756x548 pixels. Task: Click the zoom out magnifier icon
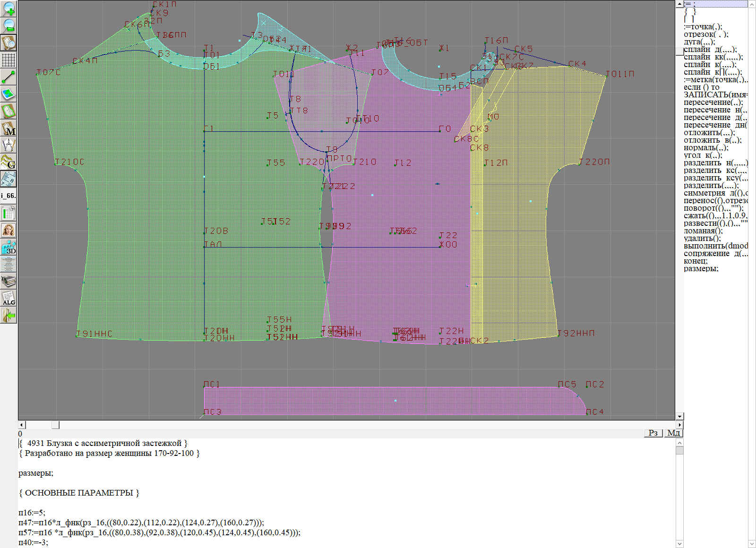tap(9, 26)
